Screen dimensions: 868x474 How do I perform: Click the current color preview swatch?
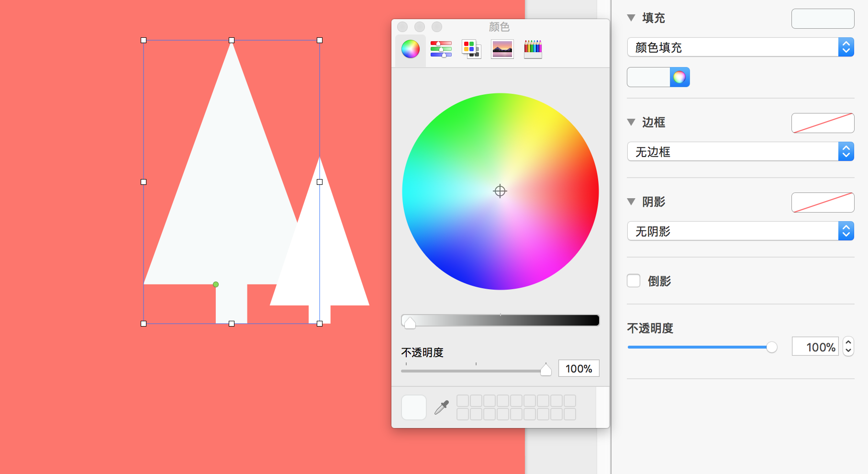pyautogui.click(x=413, y=407)
